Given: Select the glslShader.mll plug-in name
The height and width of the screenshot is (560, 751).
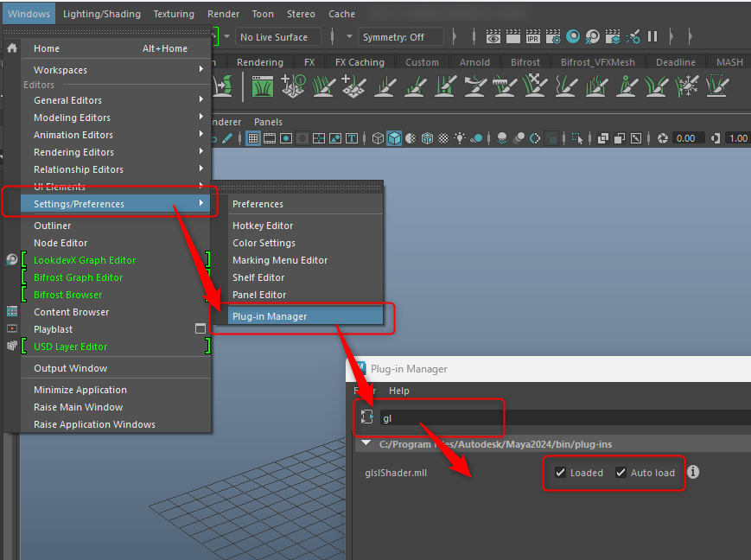Looking at the screenshot, I should 396,473.
